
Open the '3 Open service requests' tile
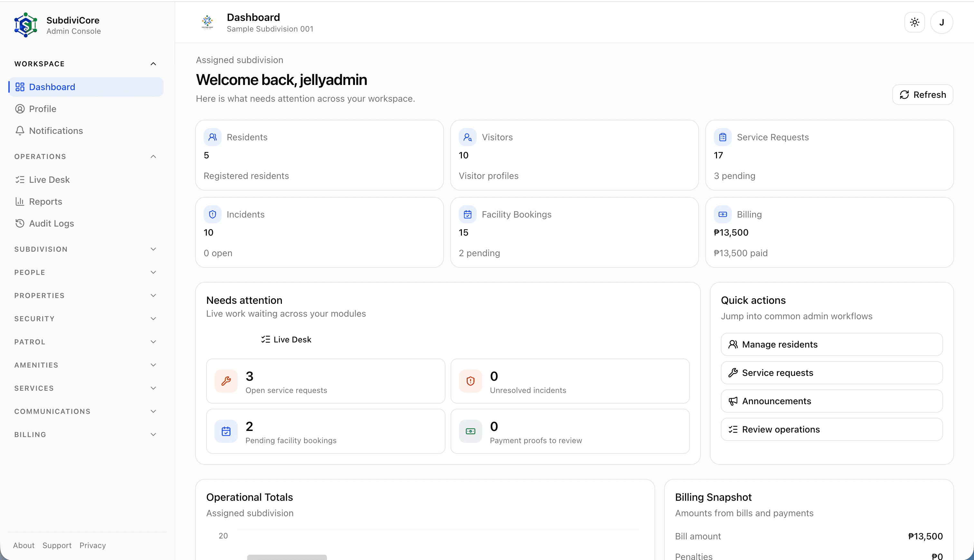[326, 381]
